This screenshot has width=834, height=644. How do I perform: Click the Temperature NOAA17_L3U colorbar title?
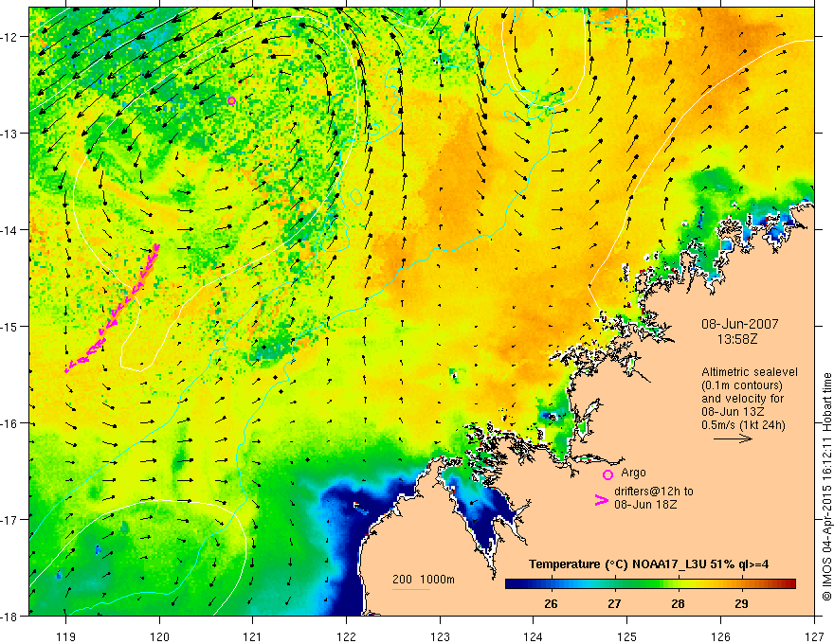click(648, 564)
